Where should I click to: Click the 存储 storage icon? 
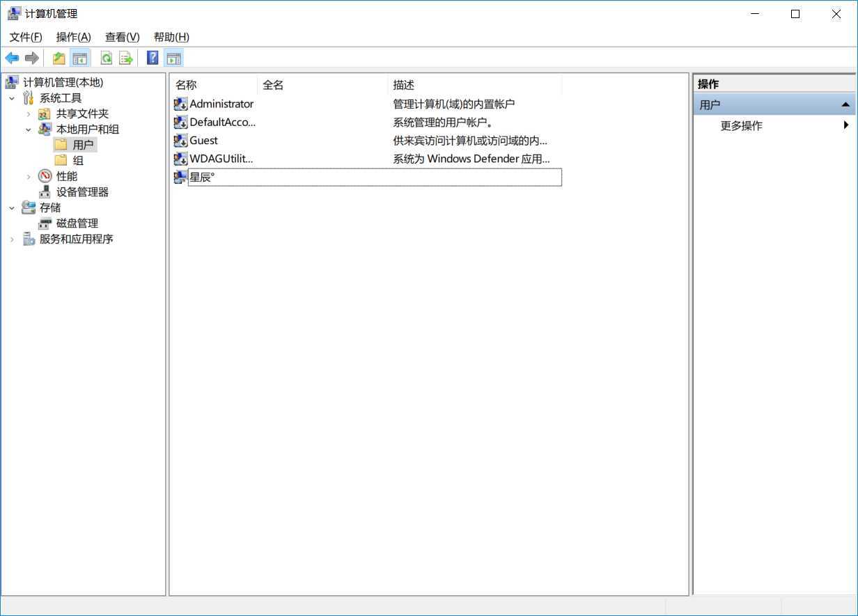point(28,207)
